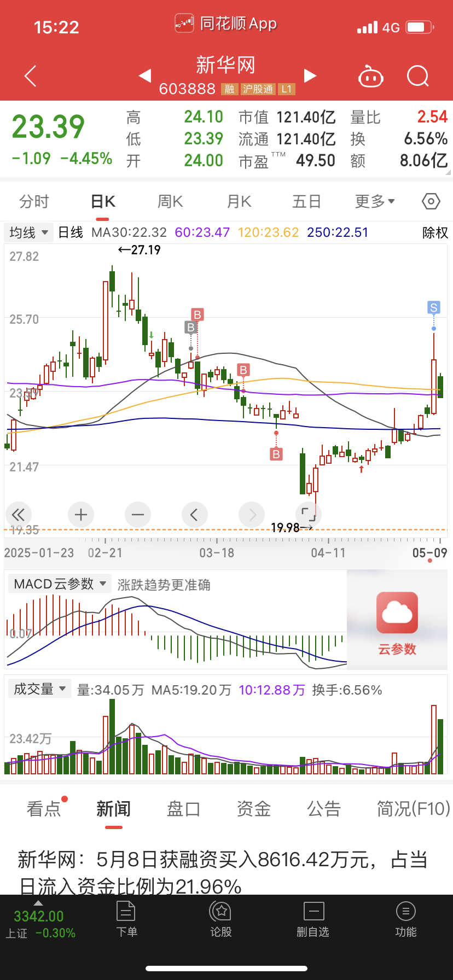Expand quote details corner triangle
Image resolution: width=453 pixels, height=980 pixels.
448,172
